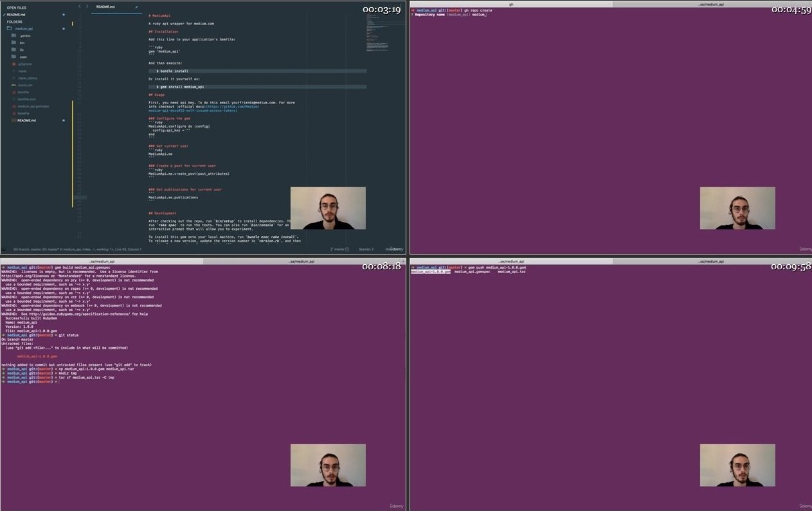Open Gemfile via its ruby icon
This screenshot has height=511, width=812.
click(x=14, y=92)
